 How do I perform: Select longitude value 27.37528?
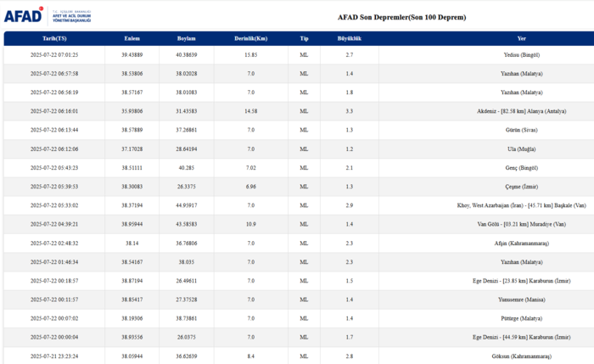point(187,300)
